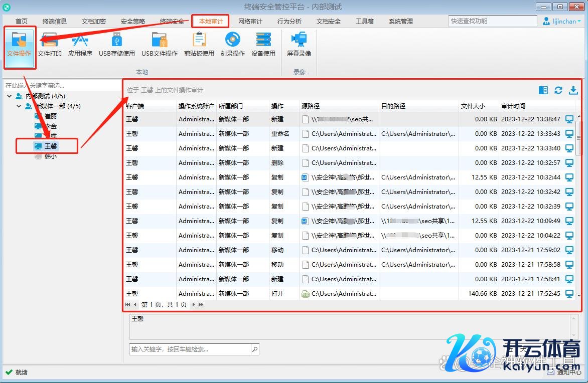Select client 崔丽 in the tree

tap(50, 116)
